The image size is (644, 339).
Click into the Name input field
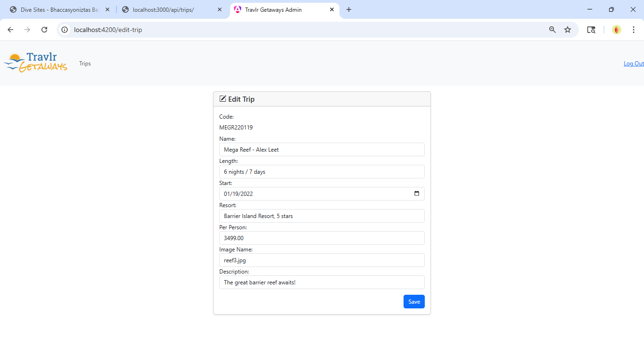[x=322, y=150]
